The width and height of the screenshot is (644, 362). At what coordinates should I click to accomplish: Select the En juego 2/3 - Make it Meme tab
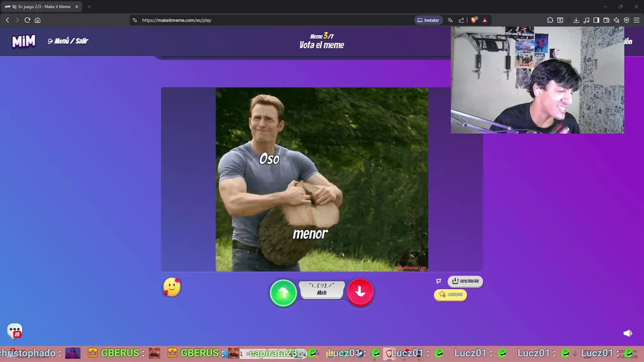click(42, 7)
